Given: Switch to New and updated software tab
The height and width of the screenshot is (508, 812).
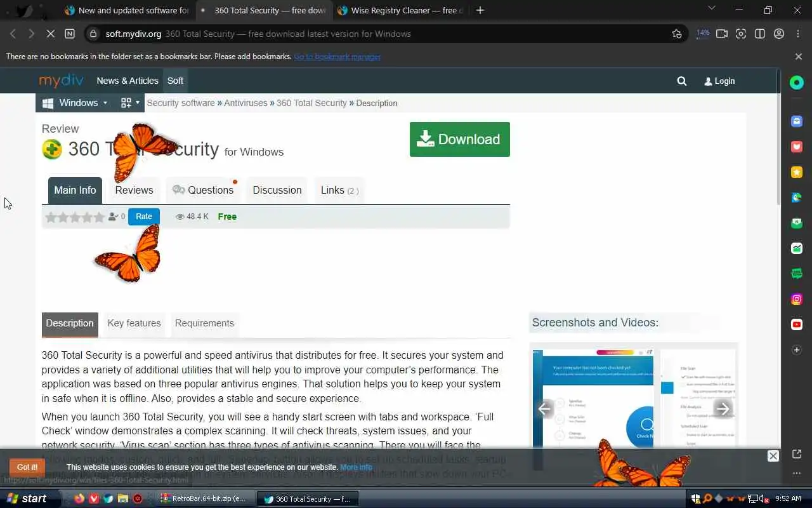Looking at the screenshot, I should [127, 10].
